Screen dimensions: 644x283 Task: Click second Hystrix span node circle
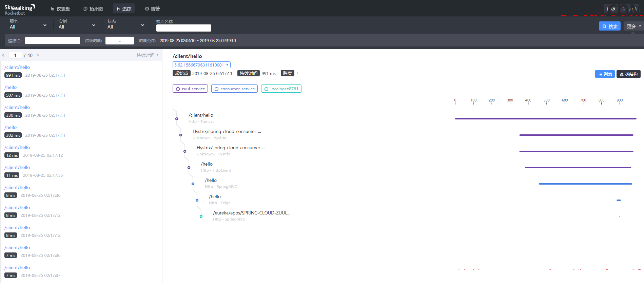coord(185,151)
